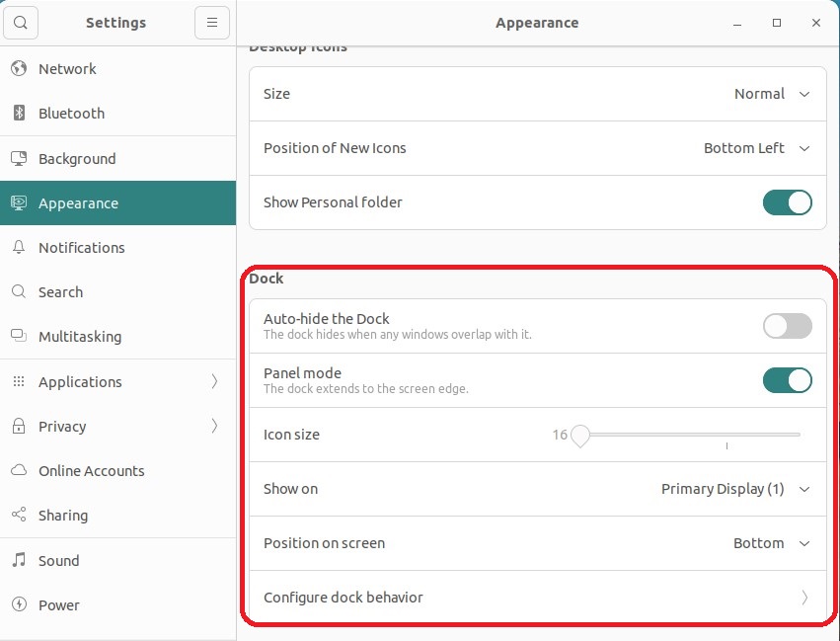Screen dimensions: 840x641
Task: Open the desktop icon Size dropdown
Action: click(x=772, y=94)
